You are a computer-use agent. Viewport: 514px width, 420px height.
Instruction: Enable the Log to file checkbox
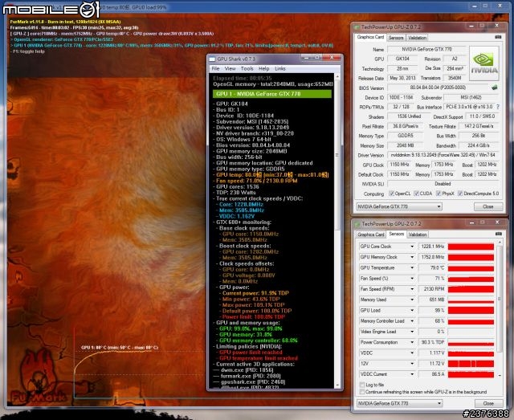362,385
